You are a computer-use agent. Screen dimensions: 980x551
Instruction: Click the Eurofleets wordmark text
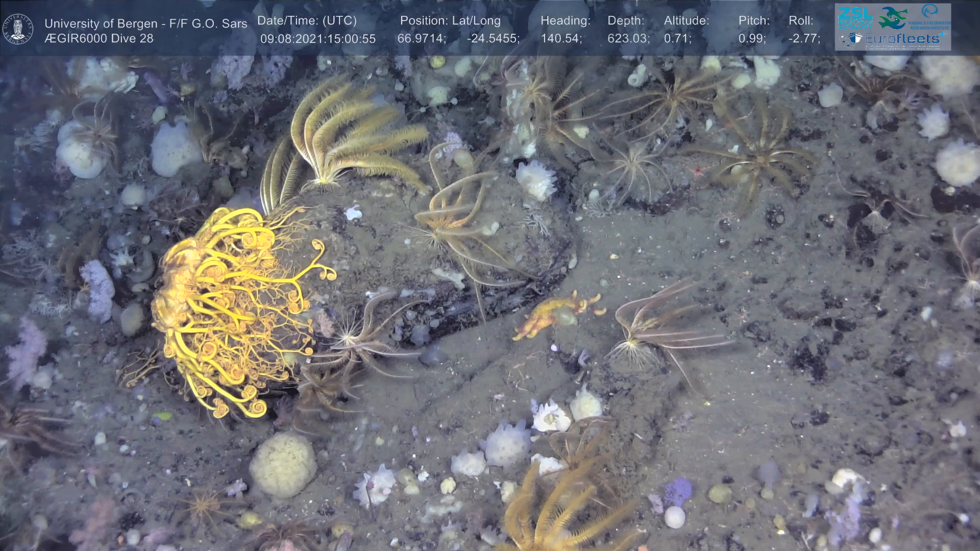(x=902, y=38)
